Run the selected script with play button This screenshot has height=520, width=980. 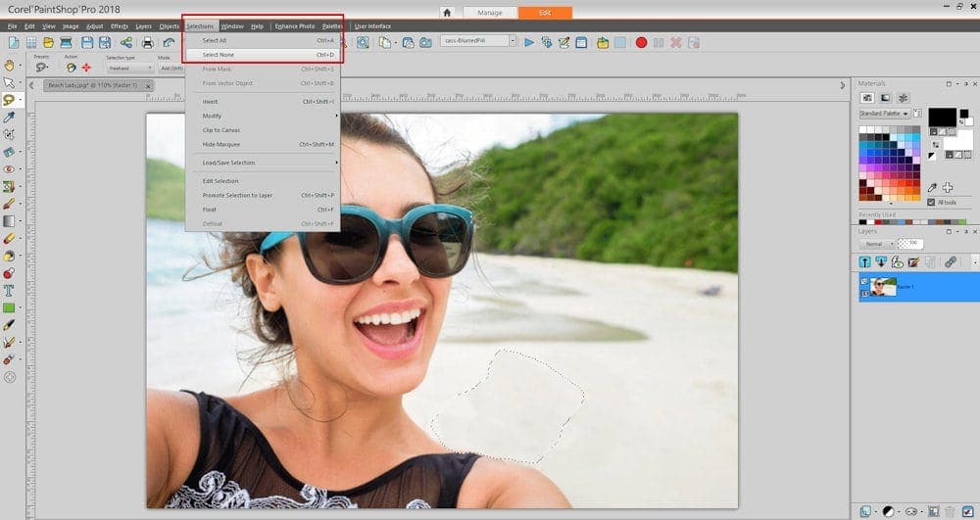[x=529, y=42]
